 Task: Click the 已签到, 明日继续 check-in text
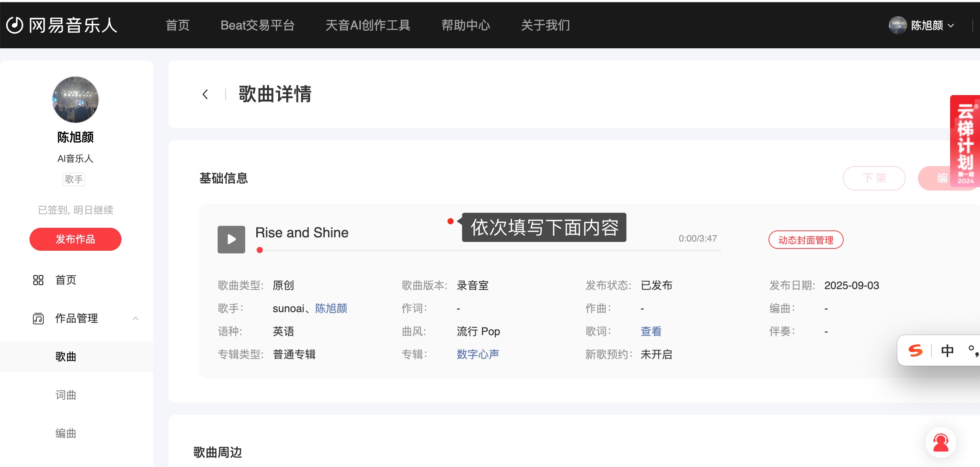[75, 210]
